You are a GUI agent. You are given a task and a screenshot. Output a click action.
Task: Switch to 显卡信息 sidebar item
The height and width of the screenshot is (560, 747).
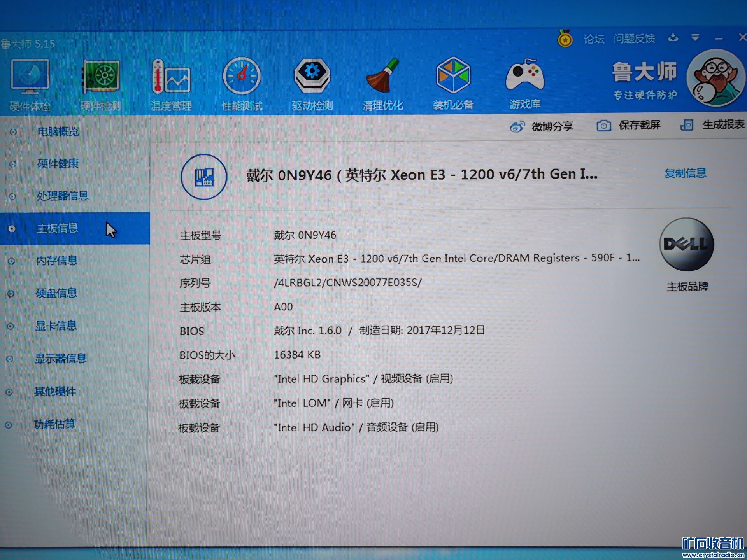56,325
